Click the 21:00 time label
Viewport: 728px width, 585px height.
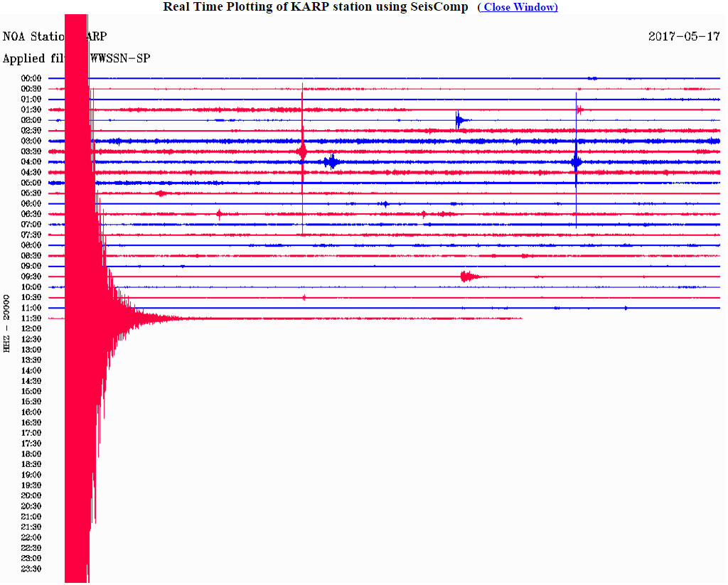[x=31, y=516]
